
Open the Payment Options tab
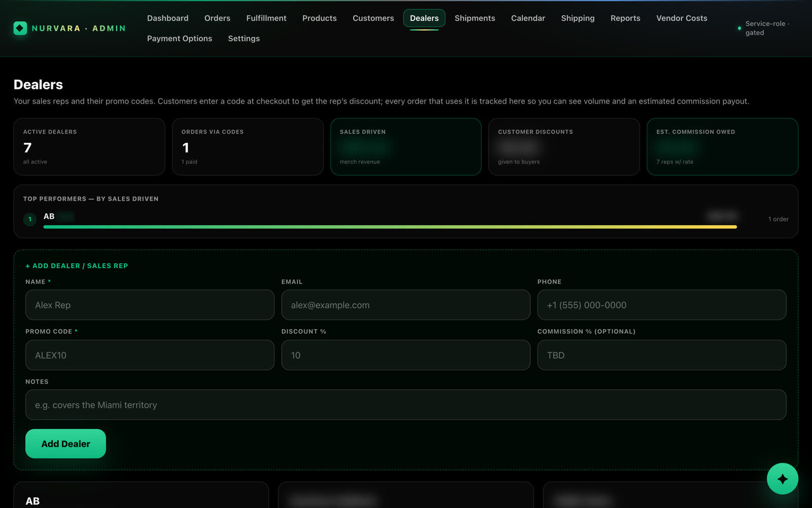tap(180, 39)
